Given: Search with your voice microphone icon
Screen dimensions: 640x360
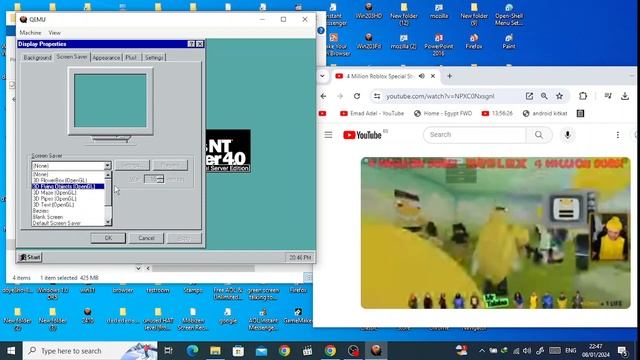Looking at the screenshot, I should pos(567,135).
